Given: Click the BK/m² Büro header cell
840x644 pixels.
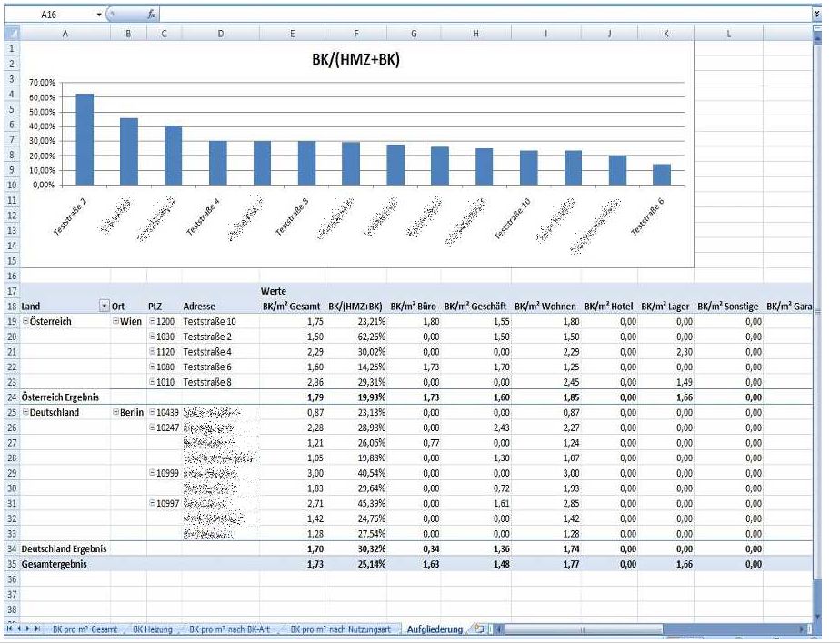Looking at the screenshot, I should point(414,307).
